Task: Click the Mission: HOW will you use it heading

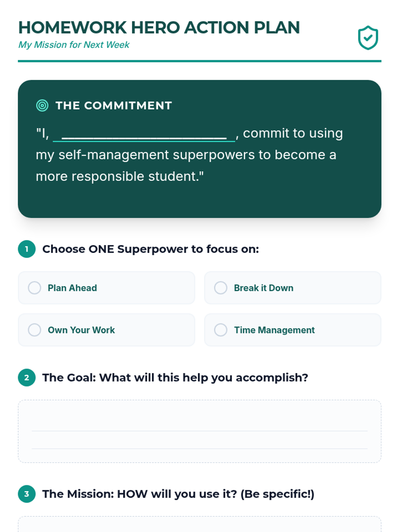Action: [178, 494]
